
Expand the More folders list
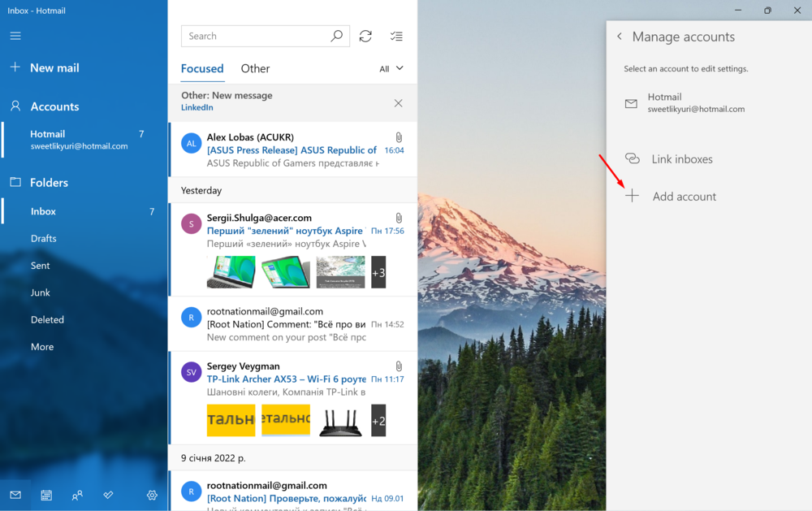pyautogui.click(x=42, y=347)
